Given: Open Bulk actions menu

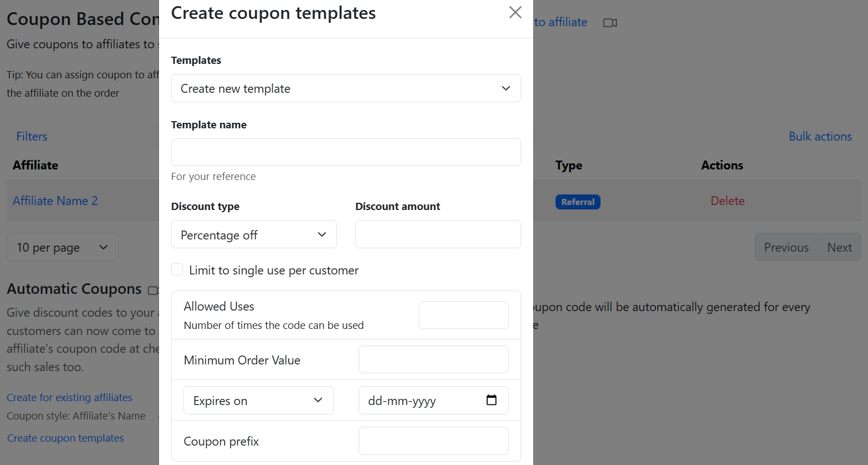Looking at the screenshot, I should 820,137.
